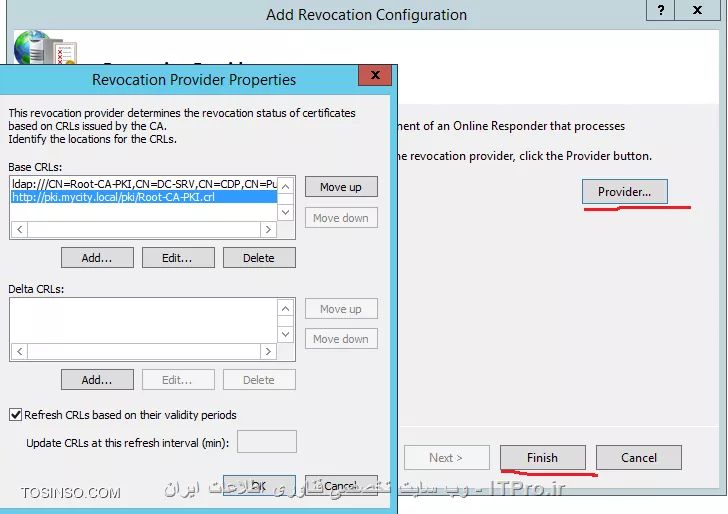
Task: Click Move up for Base CRLs
Action: coord(341,187)
